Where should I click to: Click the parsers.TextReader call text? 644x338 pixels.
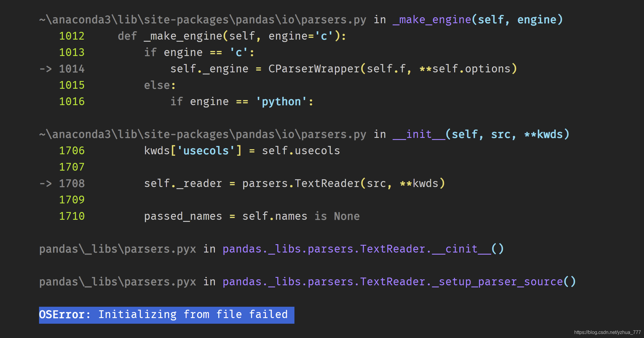[301, 184]
